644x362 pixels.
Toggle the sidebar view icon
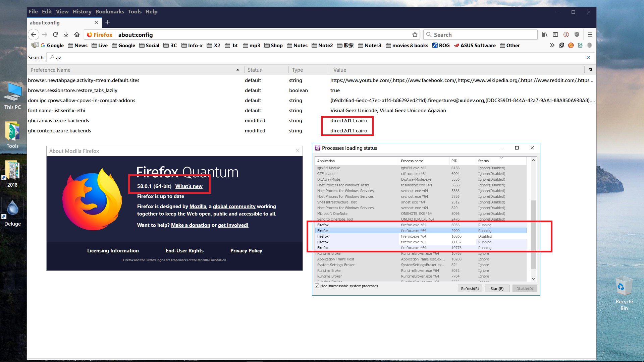pyautogui.click(x=555, y=35)
